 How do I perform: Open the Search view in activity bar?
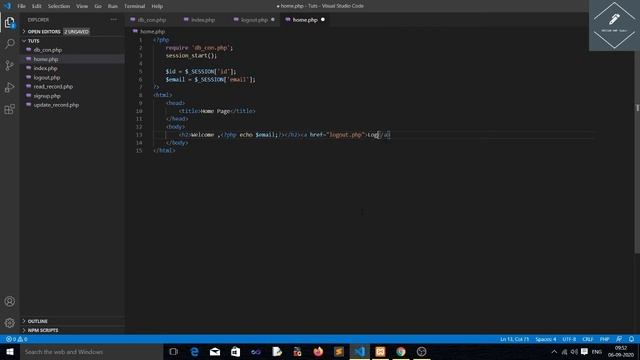9,44
